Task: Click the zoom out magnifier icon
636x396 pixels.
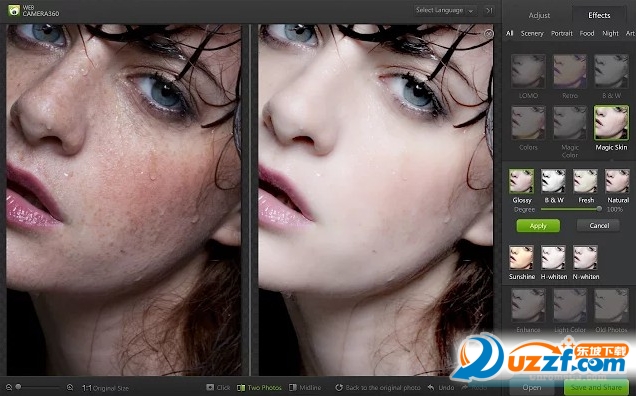Action: (x=8, y=388)
